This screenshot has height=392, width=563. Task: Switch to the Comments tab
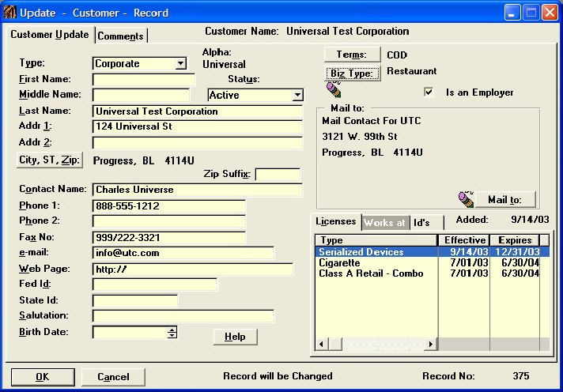[x=121, y=36]
